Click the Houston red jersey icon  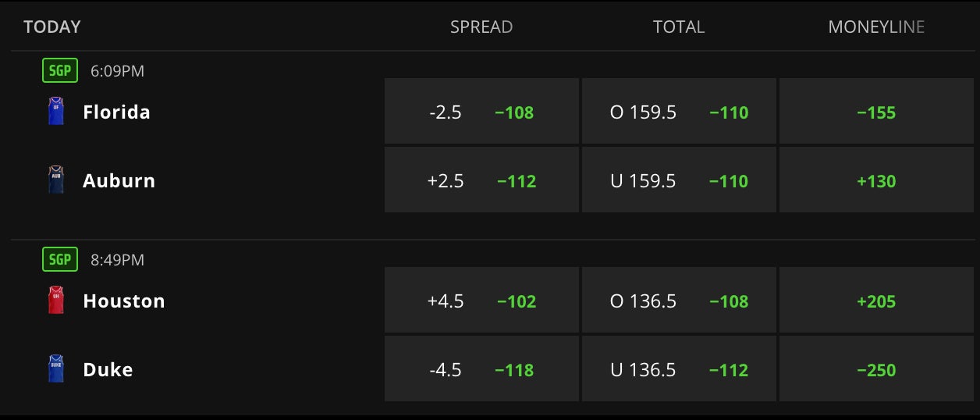point(56,301)
